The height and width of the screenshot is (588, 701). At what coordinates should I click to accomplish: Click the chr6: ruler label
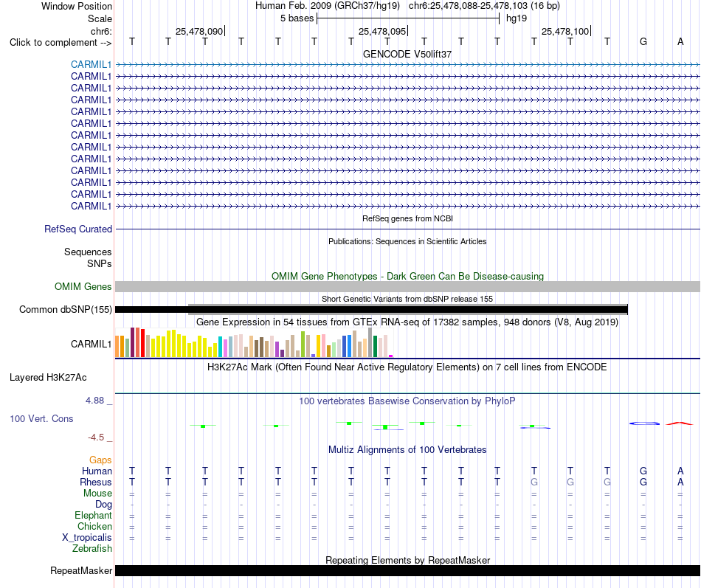pyautogui.click(x=101, y=31)
